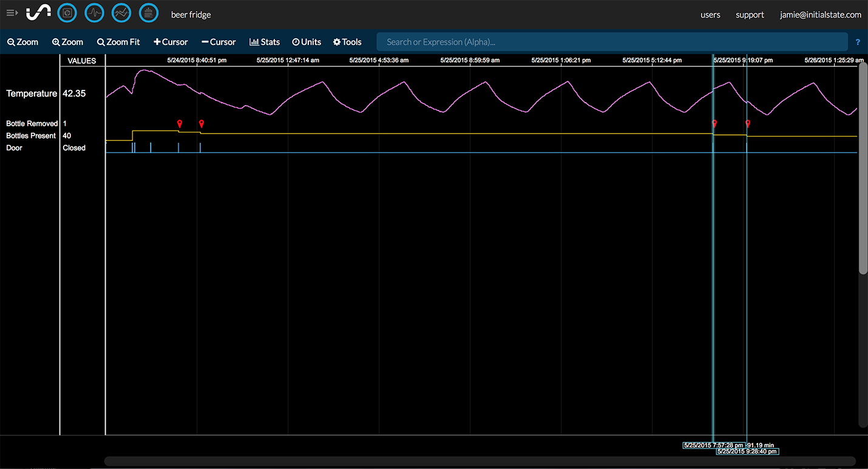Click the fourth red Bottle Removed marker
This screenshot has height=469, width=868.
point(748,124)
